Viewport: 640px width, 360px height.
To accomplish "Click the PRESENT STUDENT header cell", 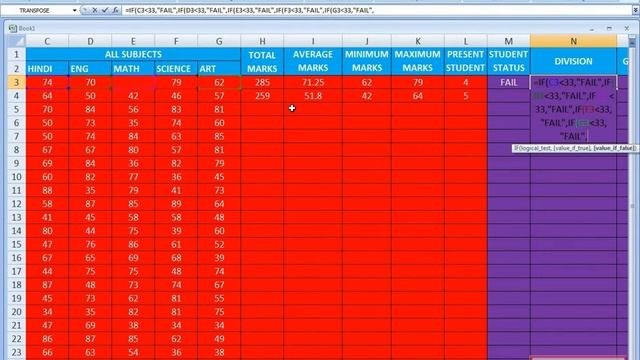I will point(466,61).
